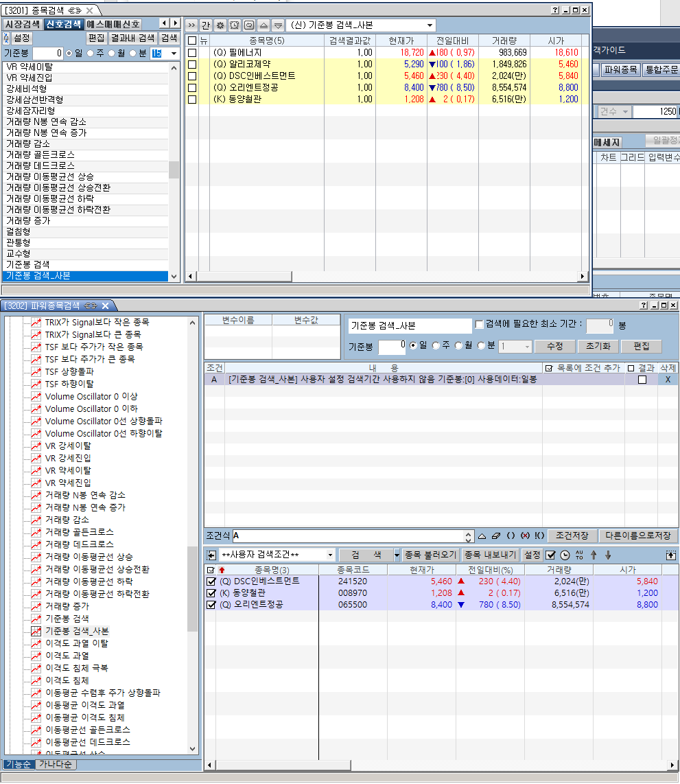Uncheck the 동양철관 checkbox in results list
This screenshot has height=784, width=680.
coord(211,593)
